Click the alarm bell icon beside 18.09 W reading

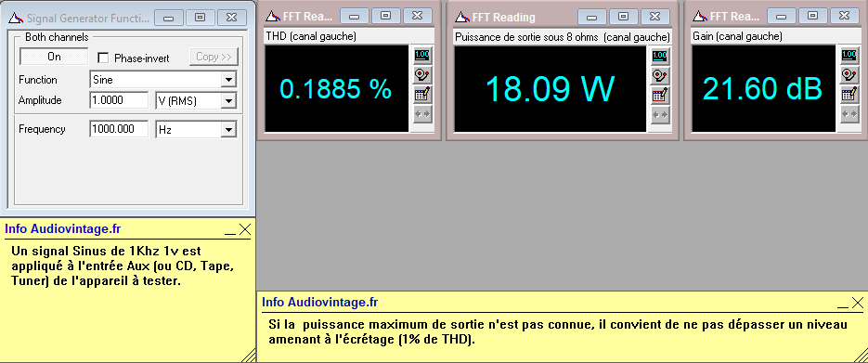(x=659, y=75)
